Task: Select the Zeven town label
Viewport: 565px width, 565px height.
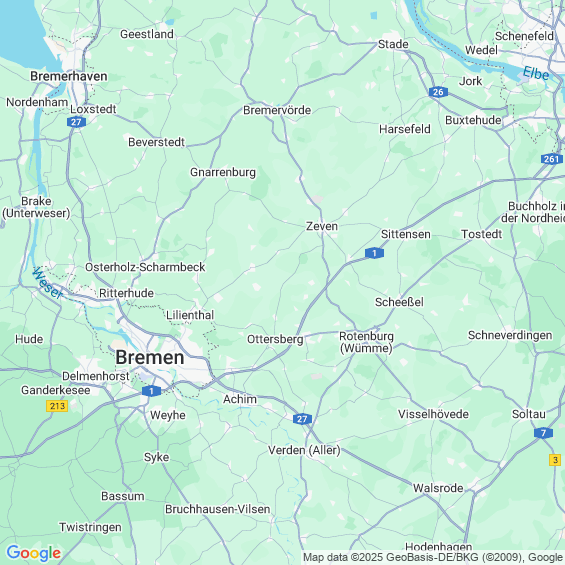Action: [x=322, y=226]
